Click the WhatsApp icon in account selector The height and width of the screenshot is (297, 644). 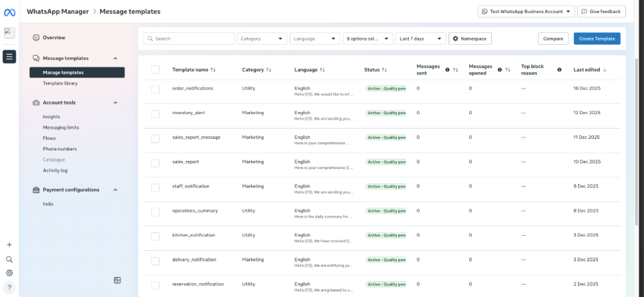click(485, 12)
